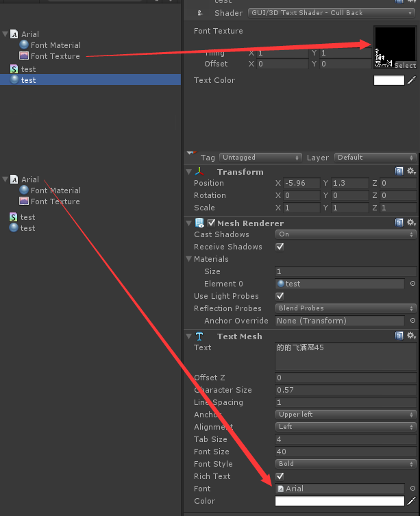
Task: Open the Cast Shadows dropdown
Action: point(346,234)
